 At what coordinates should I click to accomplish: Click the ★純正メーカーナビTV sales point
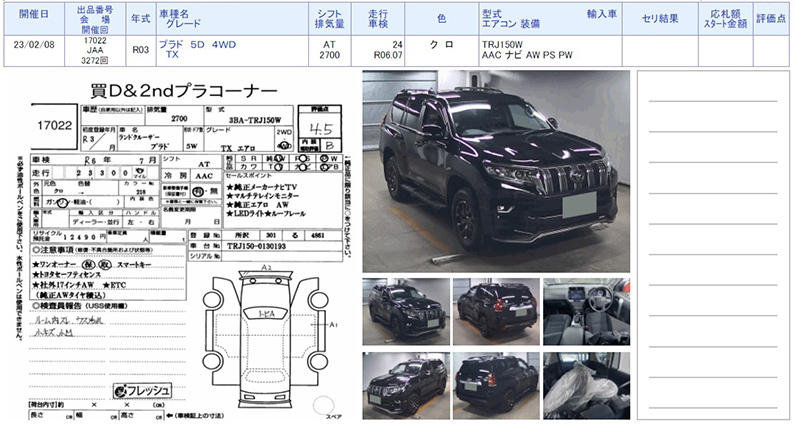[262, 187]
